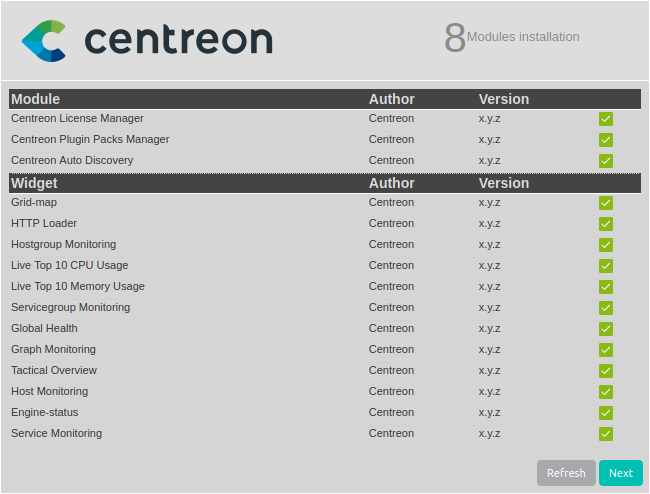Select the Host Monitoring widget name
This screenshot has width=650, height=494.
click(x=49, y=391)
